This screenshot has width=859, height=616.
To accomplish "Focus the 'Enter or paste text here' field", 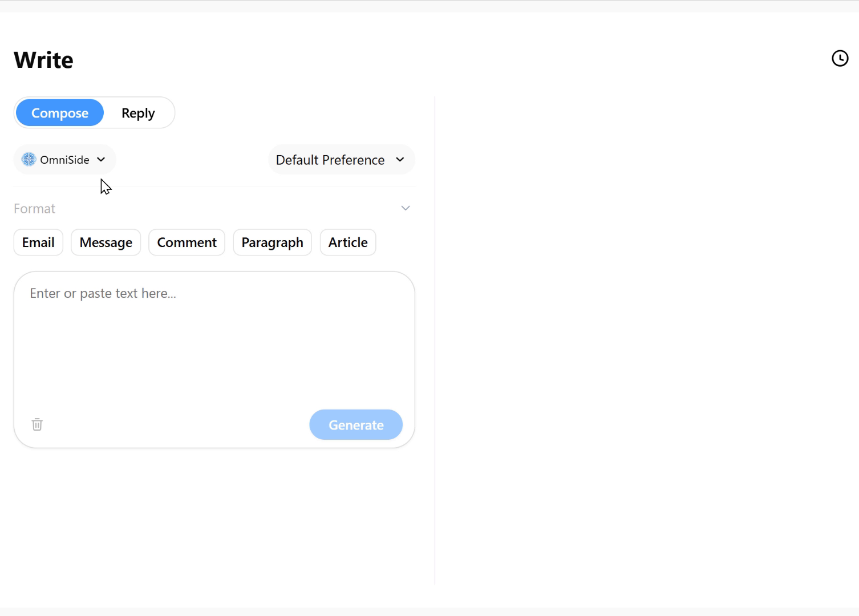I will [214, 342].
